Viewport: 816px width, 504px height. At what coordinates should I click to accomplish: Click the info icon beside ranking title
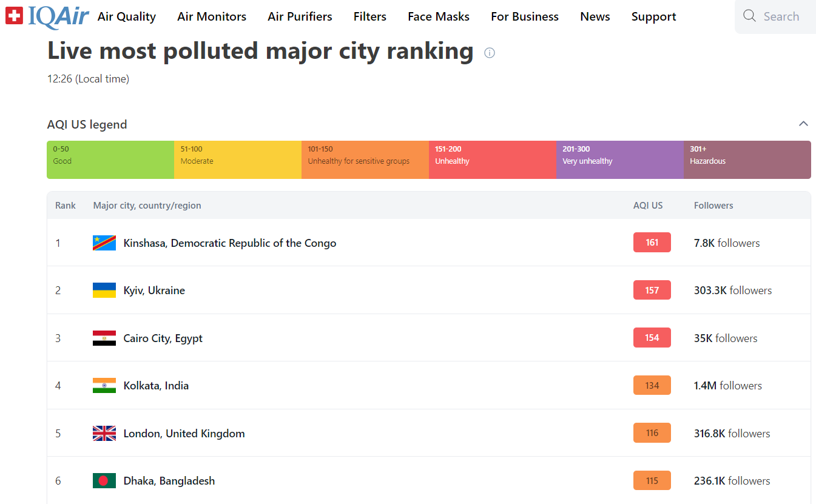(x=490, y=53)
